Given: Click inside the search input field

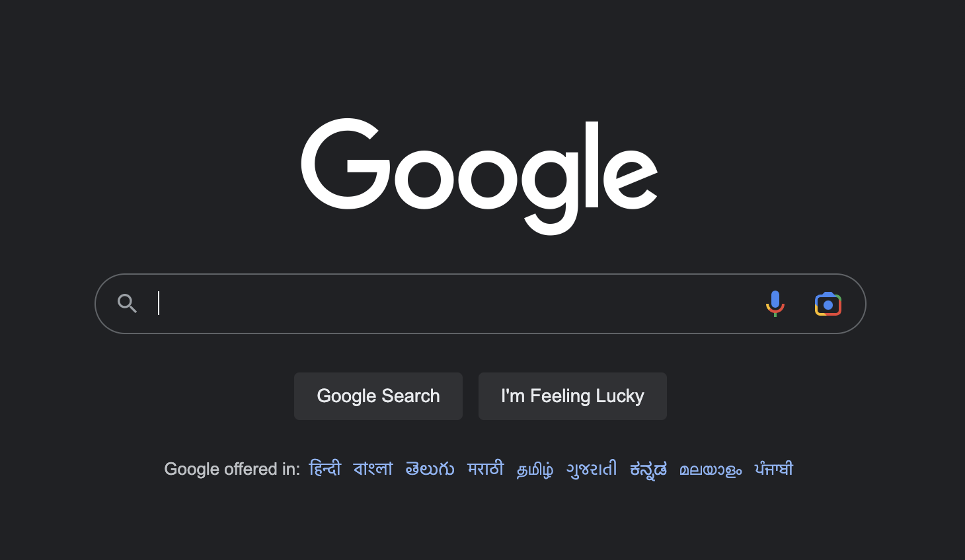Looking at the screenshot, I should tap(430, 303).
